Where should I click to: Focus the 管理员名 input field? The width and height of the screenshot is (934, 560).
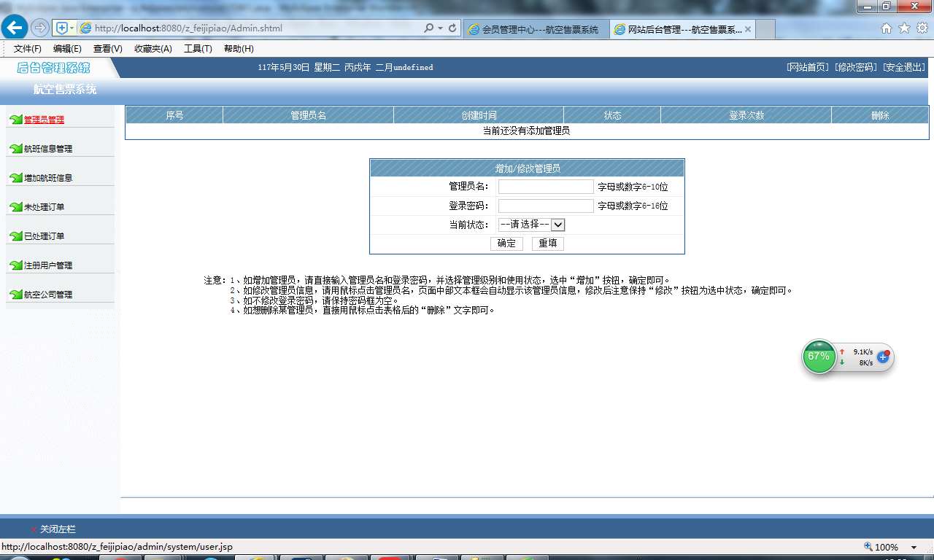pos(546,187)
